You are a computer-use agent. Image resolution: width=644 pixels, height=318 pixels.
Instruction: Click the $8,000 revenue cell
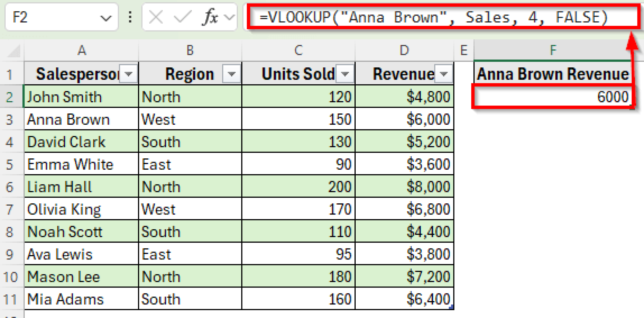click(404, 187)
